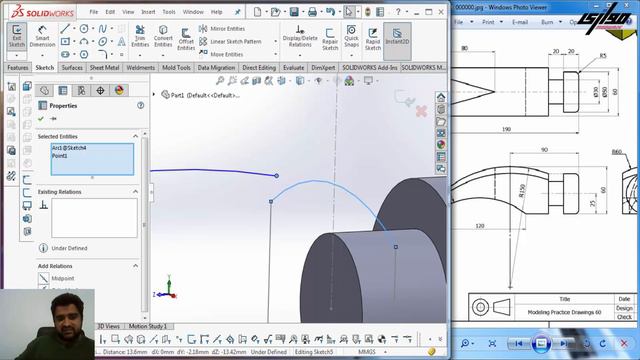Open the Insert menu

(x=148, y=12)
